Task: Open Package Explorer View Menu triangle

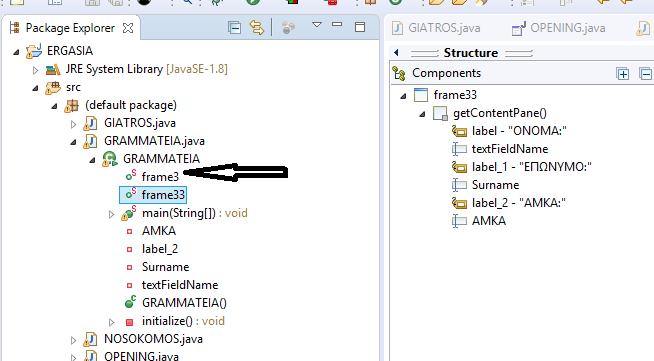Action: click(x=317, y=25)
